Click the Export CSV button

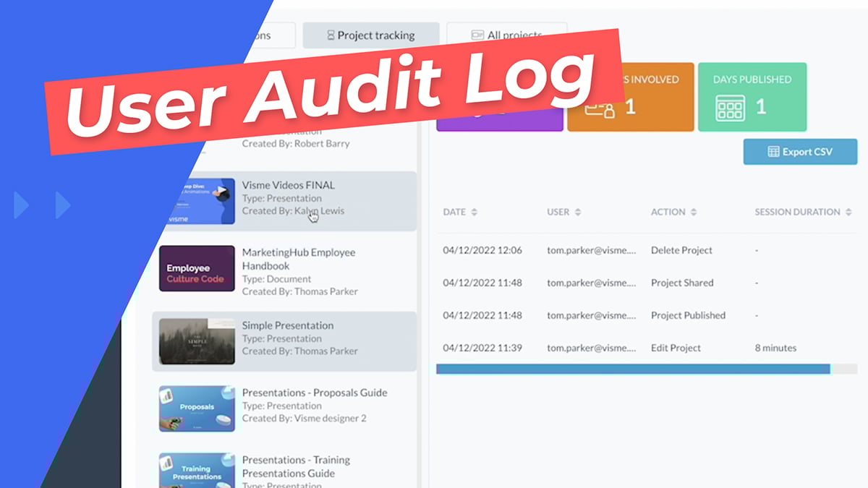[800, 152]
